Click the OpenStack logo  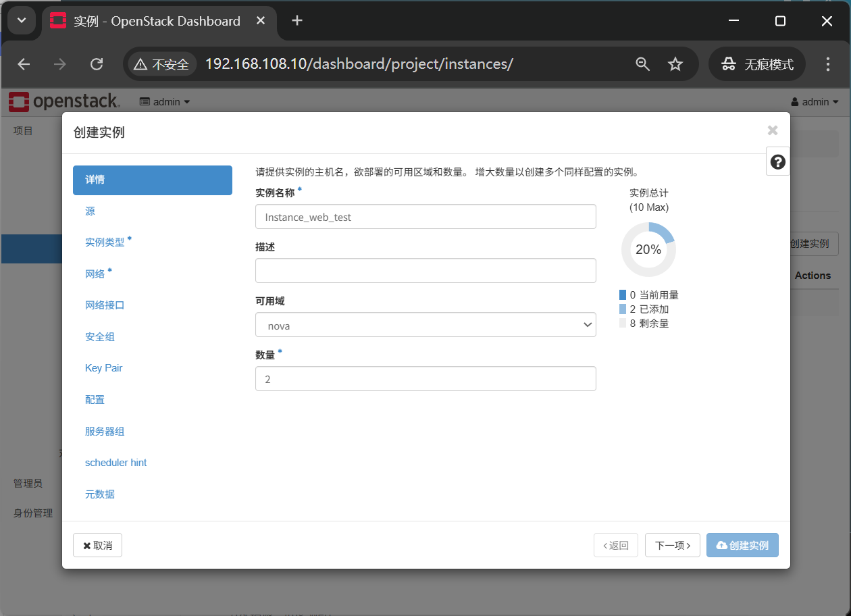tap(64, 101)
